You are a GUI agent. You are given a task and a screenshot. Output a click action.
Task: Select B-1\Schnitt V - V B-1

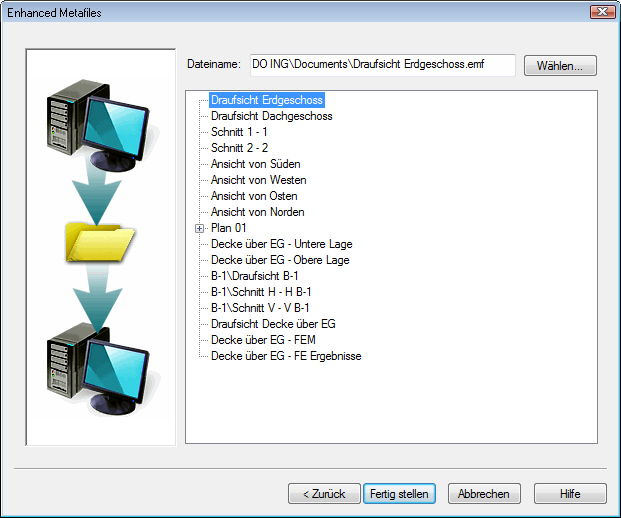tap(260, 308)
